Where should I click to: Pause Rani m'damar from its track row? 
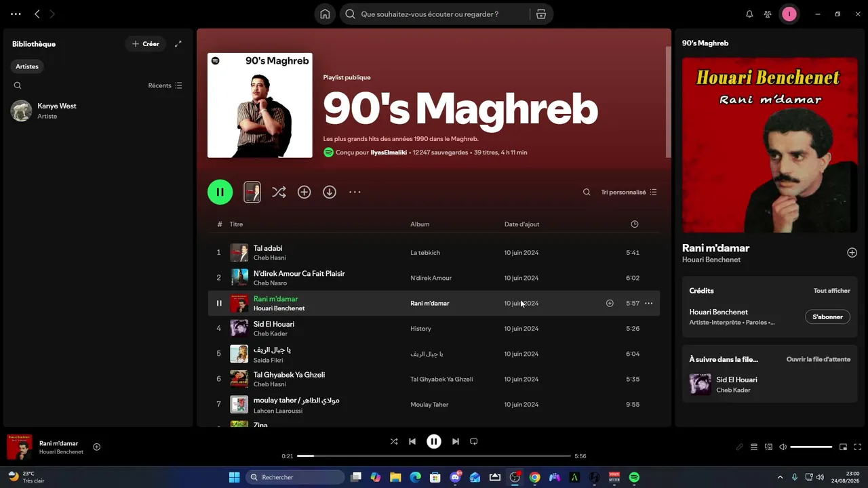tap(218, 304)
